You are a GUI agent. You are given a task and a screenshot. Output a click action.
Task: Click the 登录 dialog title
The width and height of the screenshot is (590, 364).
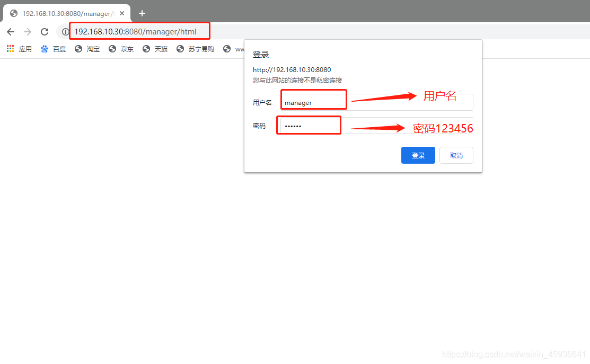(x=261, y=54)
